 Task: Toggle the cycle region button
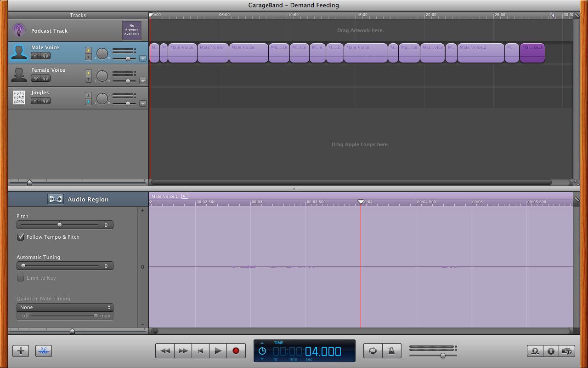373,351
